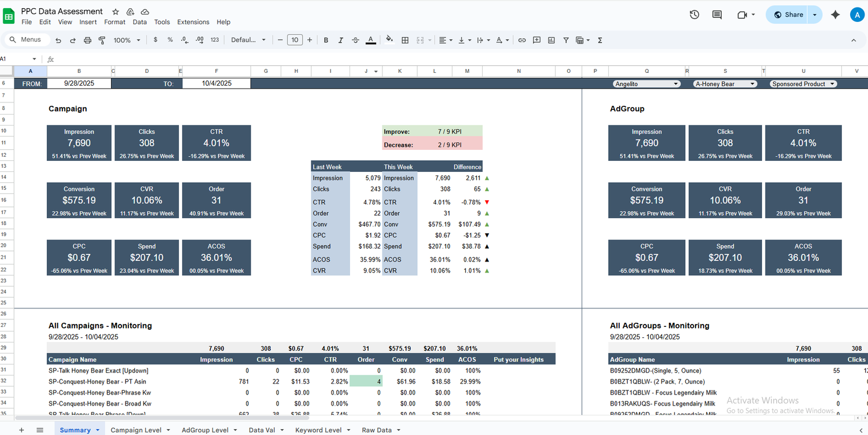
Task: Expand the Sponsored Product dropdown
Action: [804, 84]
